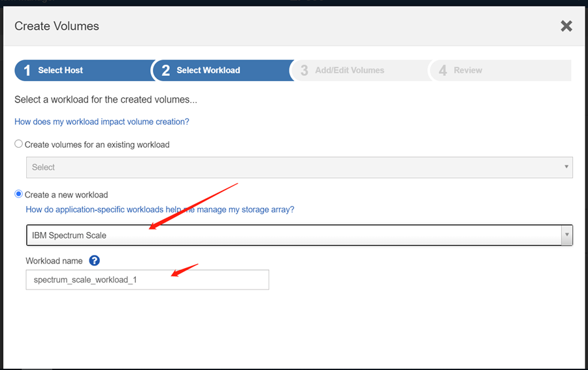Open How does my workload impact volume creation link

[102, 122]
